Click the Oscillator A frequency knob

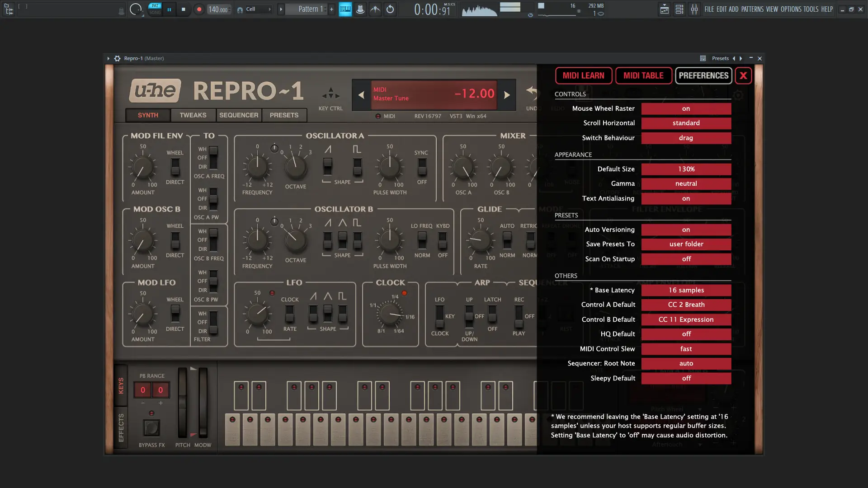pyautogui.click(x=257, y=167)
